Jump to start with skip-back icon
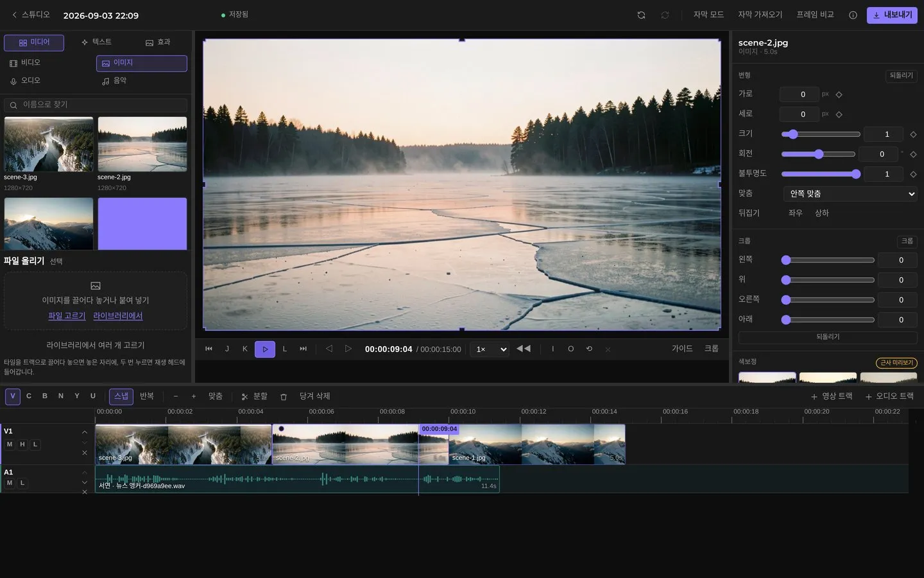The image size is (924, 578). pyautogui.click(x=209, y=349)
